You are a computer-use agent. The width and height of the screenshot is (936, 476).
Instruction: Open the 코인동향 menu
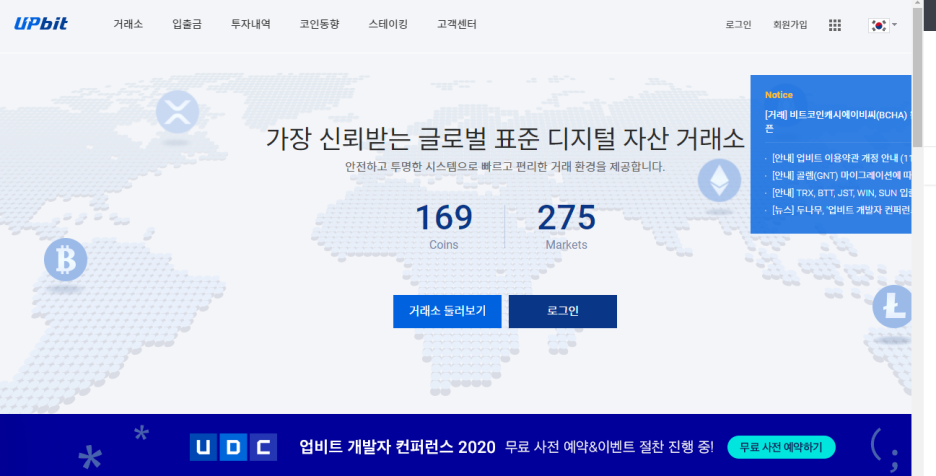pos(319,24)
